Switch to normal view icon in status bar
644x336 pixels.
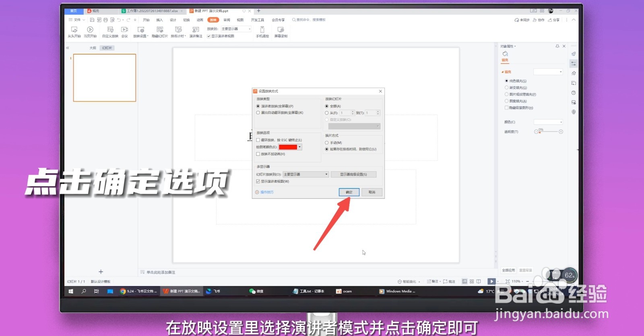click(464, 281)
